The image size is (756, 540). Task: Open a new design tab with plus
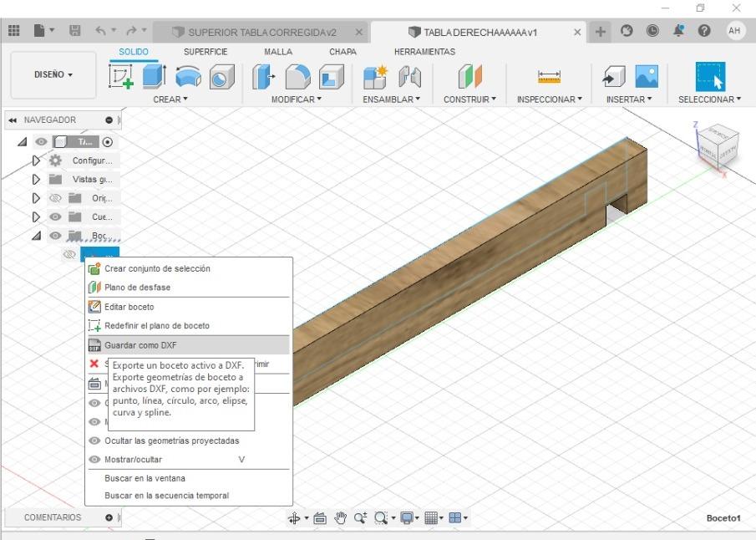click(601, 32)
